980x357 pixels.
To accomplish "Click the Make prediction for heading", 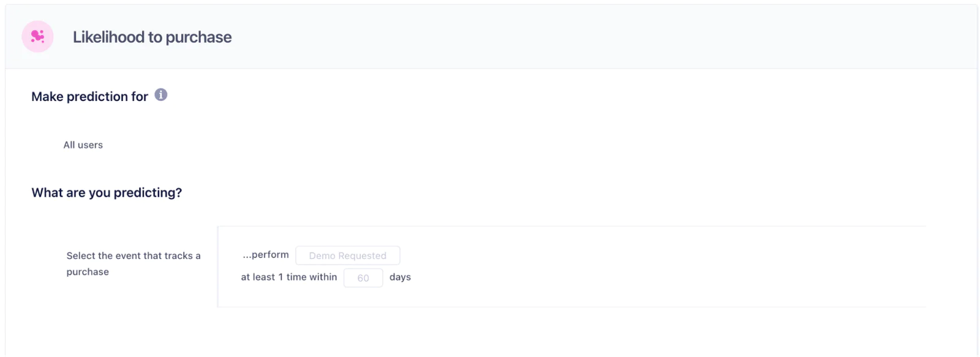I will point(89,97).
